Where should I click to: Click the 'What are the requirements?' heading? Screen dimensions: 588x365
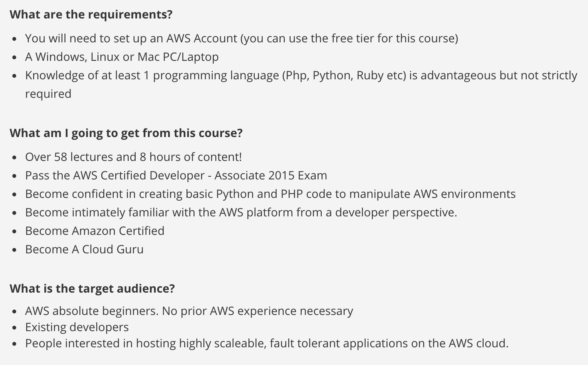click(91, 14)
